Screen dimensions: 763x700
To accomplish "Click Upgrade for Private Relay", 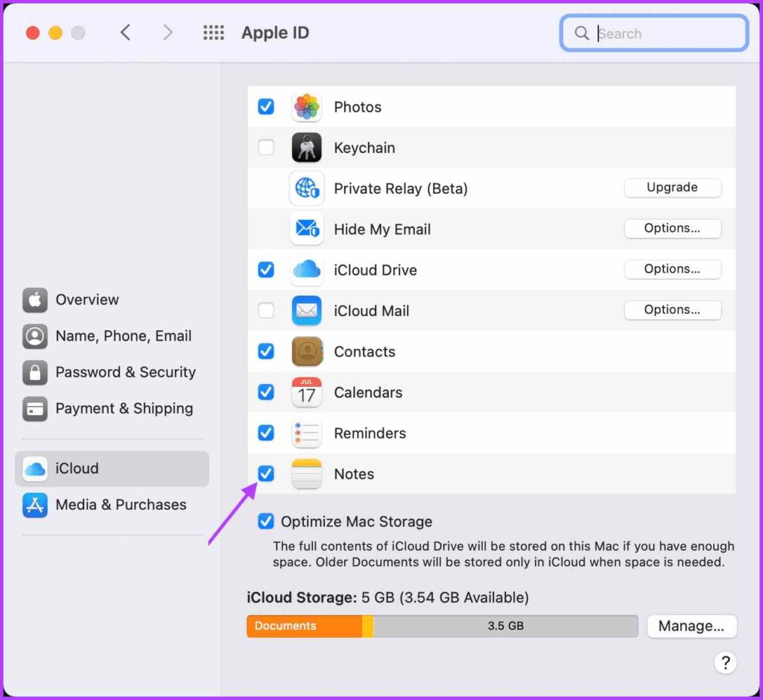I will 672,187.
